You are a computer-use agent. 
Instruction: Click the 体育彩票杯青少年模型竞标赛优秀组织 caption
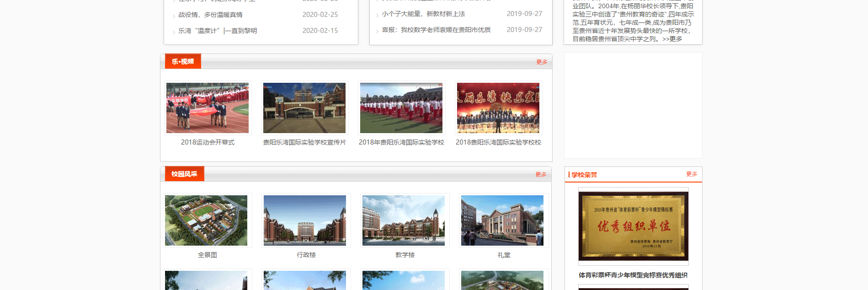pyautogui.click(x=634, y=275)
